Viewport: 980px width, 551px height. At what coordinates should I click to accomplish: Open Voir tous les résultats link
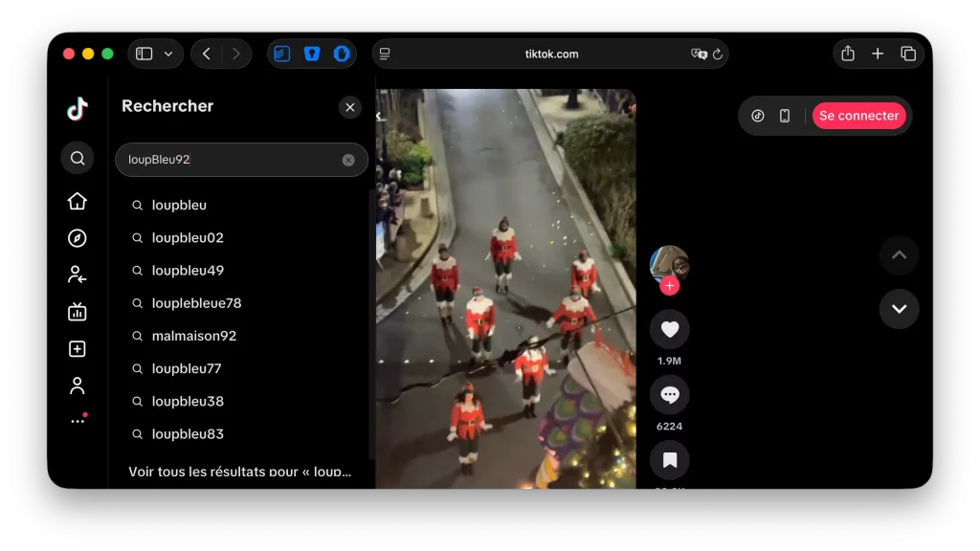(x=238, y=471)
